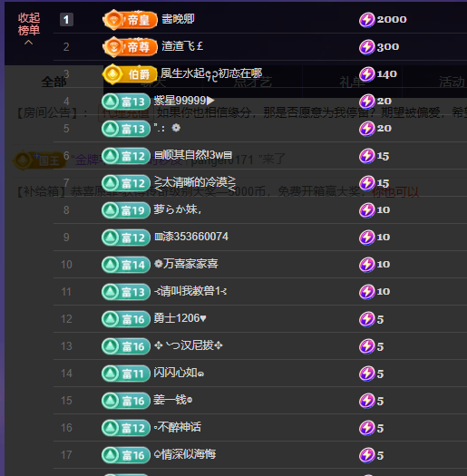This screenshot has width=467, height=476.
Task: Click the 帝皇 badge on rank 1
Action: pos(130,20)
